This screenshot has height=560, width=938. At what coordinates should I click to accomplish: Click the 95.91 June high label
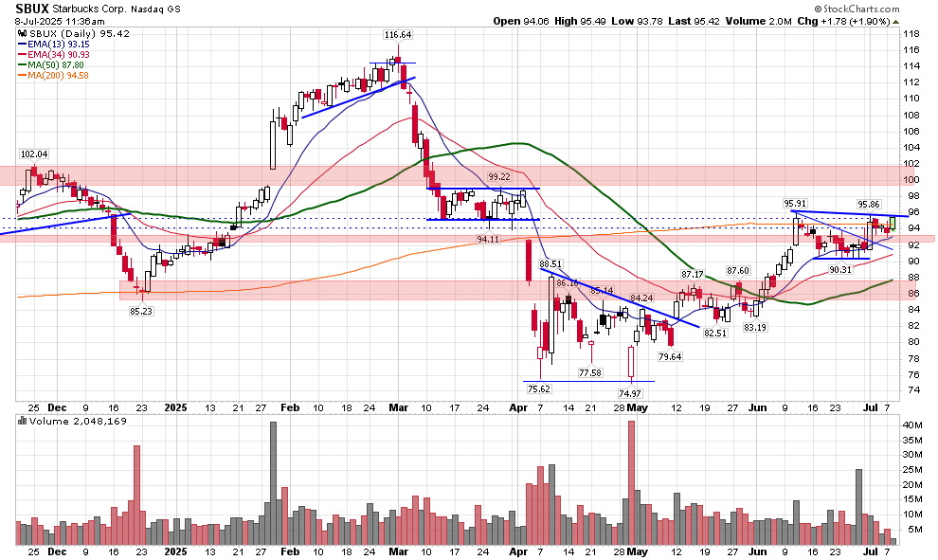coord(795,204)
